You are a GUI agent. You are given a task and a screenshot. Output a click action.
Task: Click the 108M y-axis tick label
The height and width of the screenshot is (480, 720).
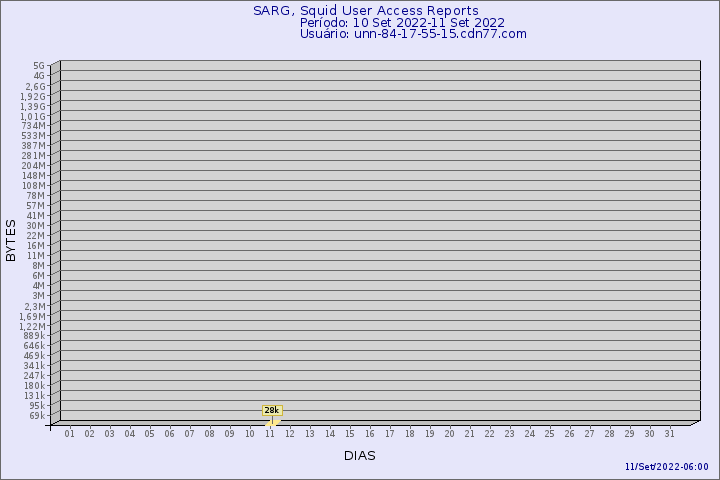(34, 186)
